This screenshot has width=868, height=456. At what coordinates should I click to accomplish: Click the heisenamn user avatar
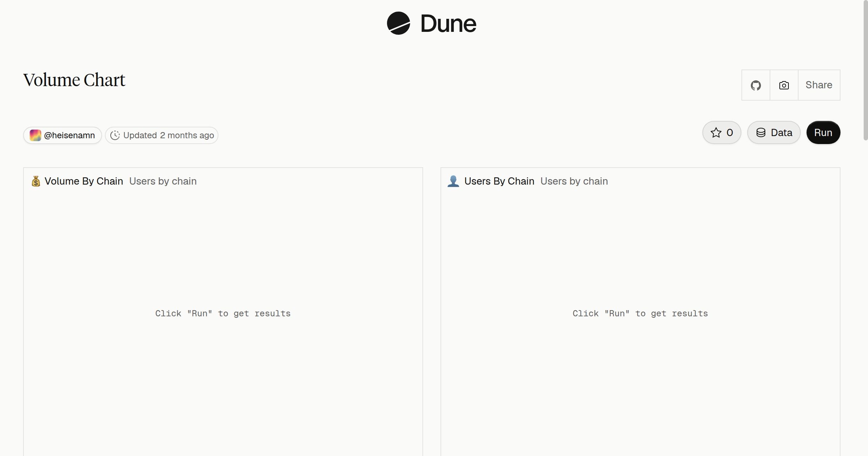[x=35, y=135]
